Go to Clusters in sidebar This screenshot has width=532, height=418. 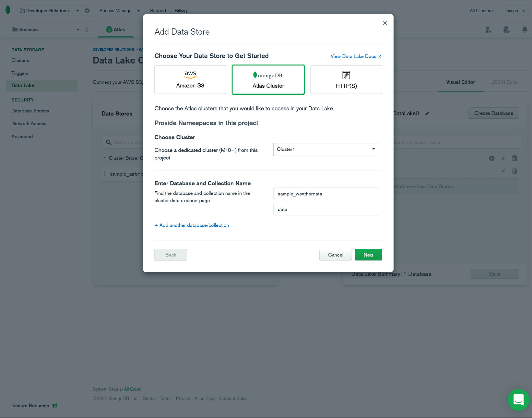point(20,60)
